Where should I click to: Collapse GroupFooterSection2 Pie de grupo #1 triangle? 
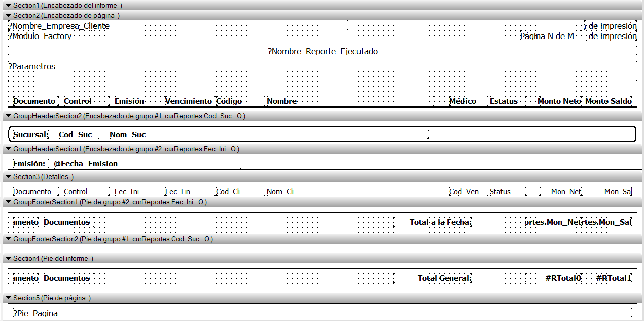click(x=8, y=239)
